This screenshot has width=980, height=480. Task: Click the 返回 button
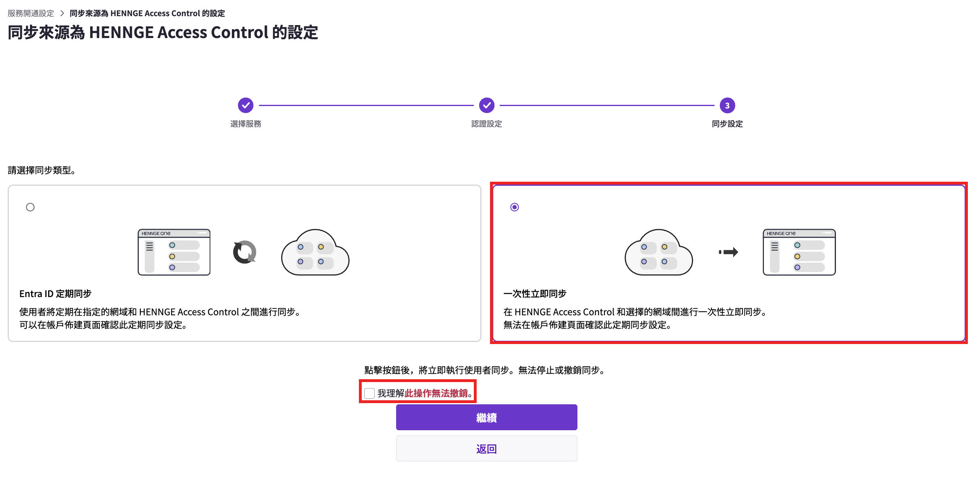coord(486,448)
